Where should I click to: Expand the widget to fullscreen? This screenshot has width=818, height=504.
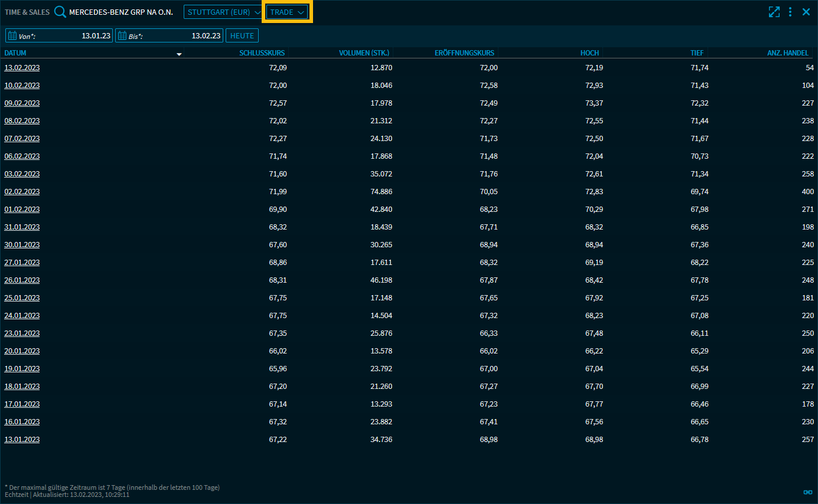[774, 12]
